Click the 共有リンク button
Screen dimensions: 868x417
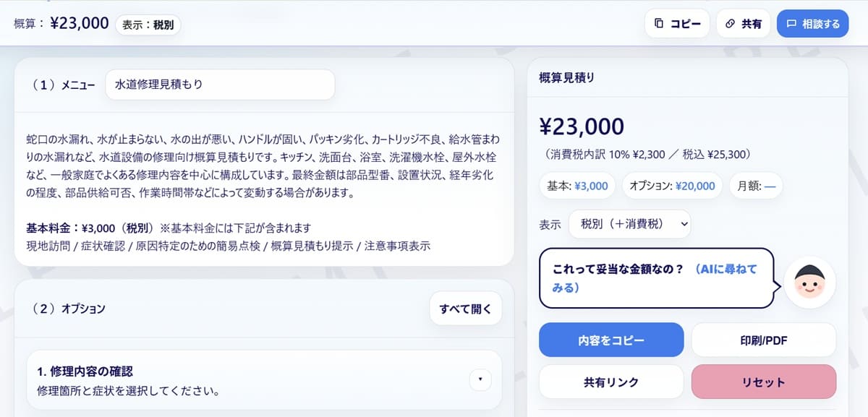click(x=611, y=382)
